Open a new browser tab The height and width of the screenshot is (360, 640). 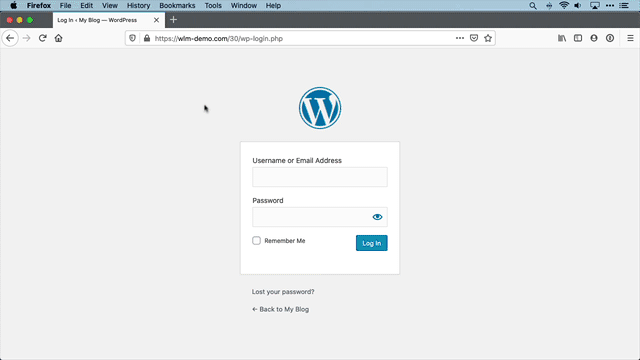click(173, 20)
